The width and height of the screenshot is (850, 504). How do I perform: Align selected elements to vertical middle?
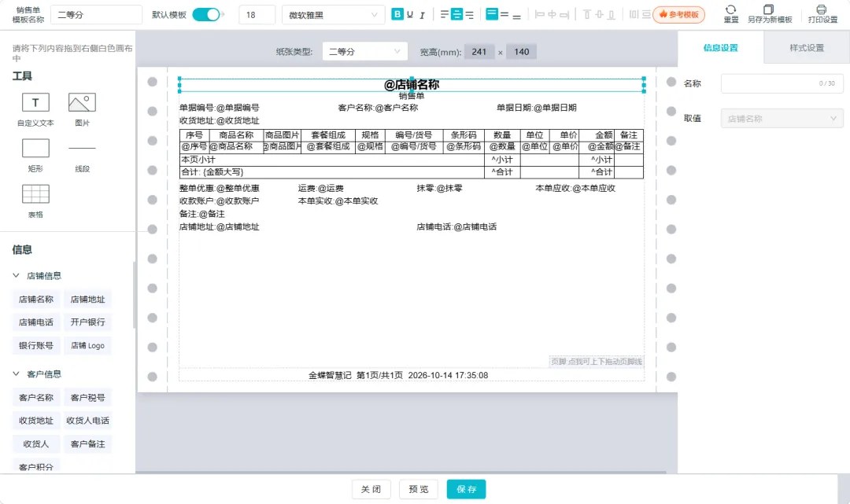(599, 15)
